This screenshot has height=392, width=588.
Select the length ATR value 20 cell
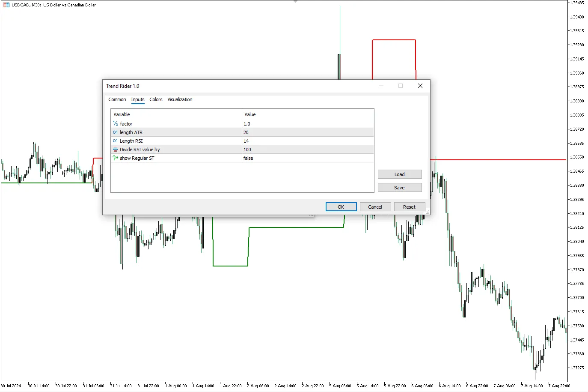coord(308,132)
